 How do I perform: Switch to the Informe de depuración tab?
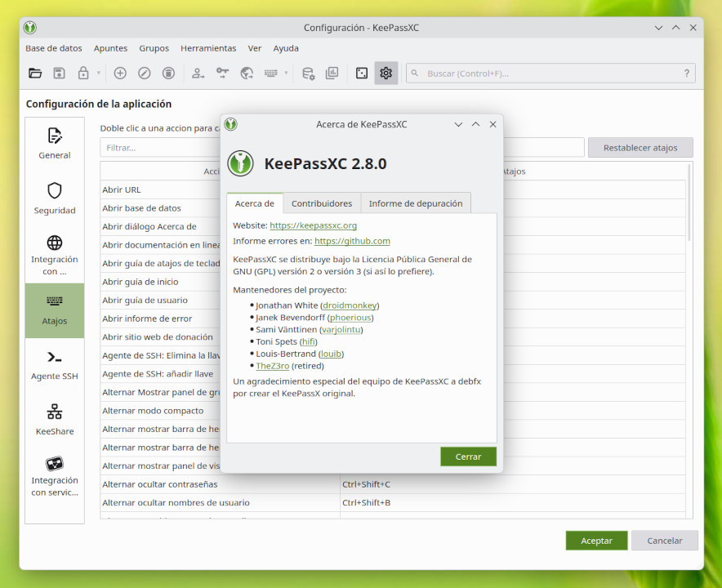click(416, 203)
